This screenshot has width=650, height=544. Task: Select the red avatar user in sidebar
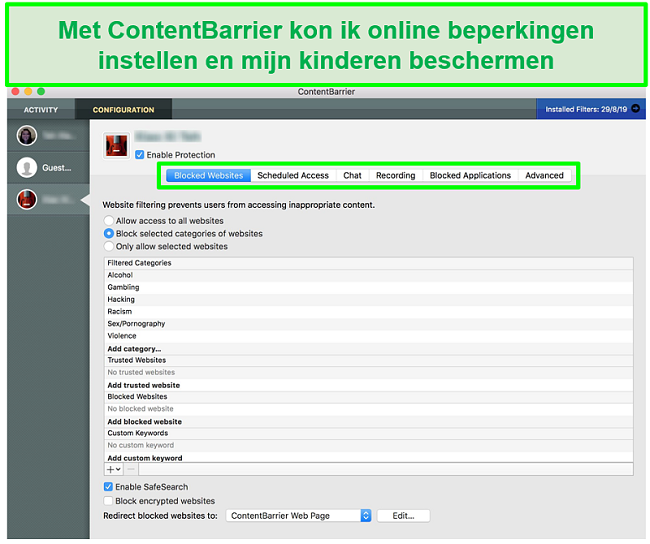[x=27, y=200]
